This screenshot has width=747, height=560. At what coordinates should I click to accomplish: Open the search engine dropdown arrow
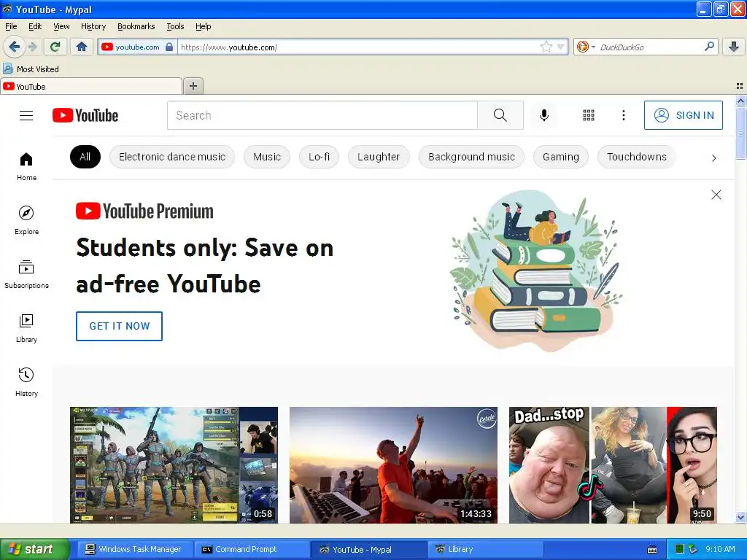[x=593, y=47]
